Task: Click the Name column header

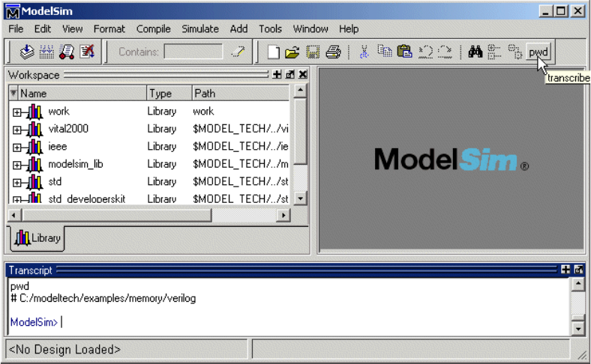Action: [x=82, y=93]
